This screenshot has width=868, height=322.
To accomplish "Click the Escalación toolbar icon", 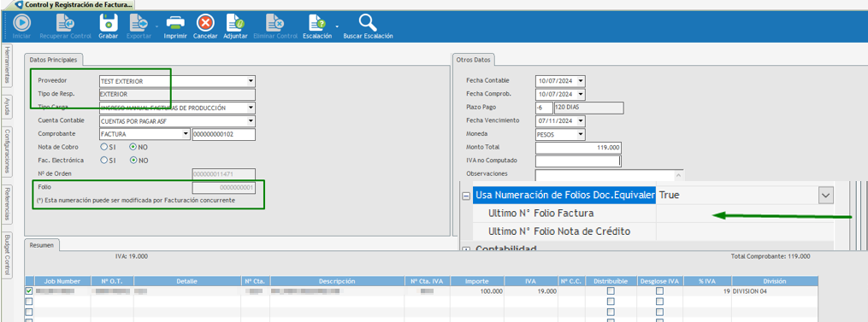I will point(318,23).
